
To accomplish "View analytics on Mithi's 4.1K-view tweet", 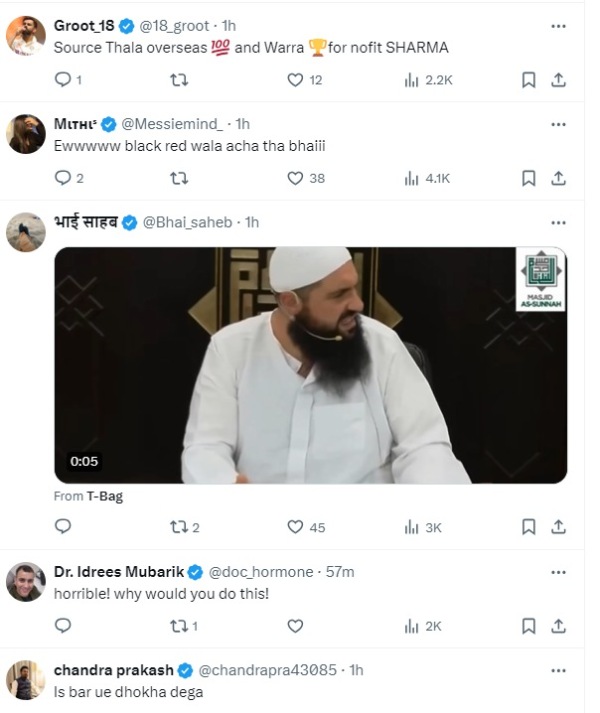I will click(x=427, y=178).
